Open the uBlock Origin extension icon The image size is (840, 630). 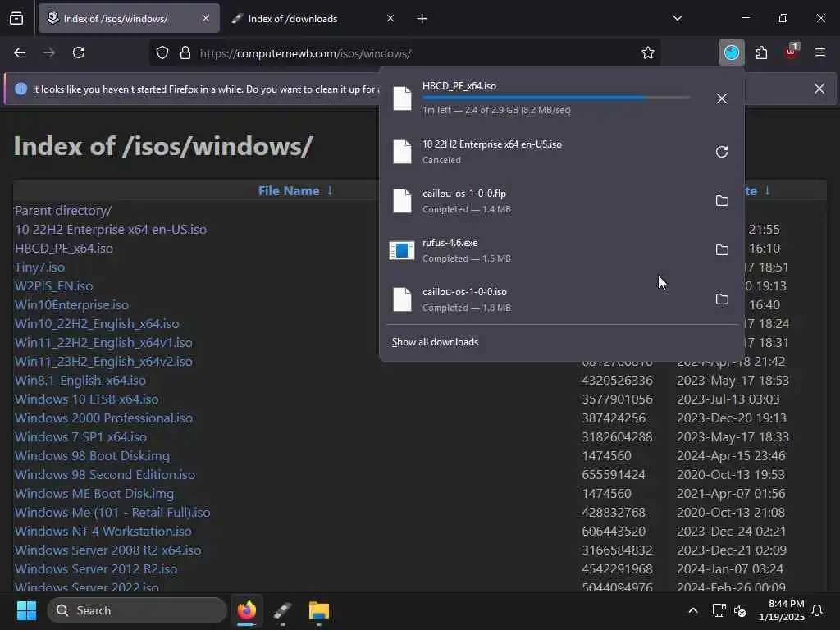pos(792,52)
